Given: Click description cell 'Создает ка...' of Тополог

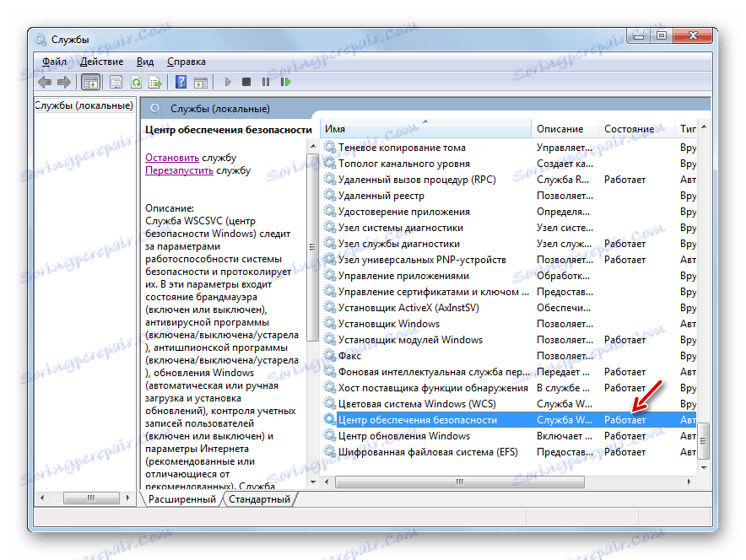Looking at the screenshot, I should click(565, 164).
